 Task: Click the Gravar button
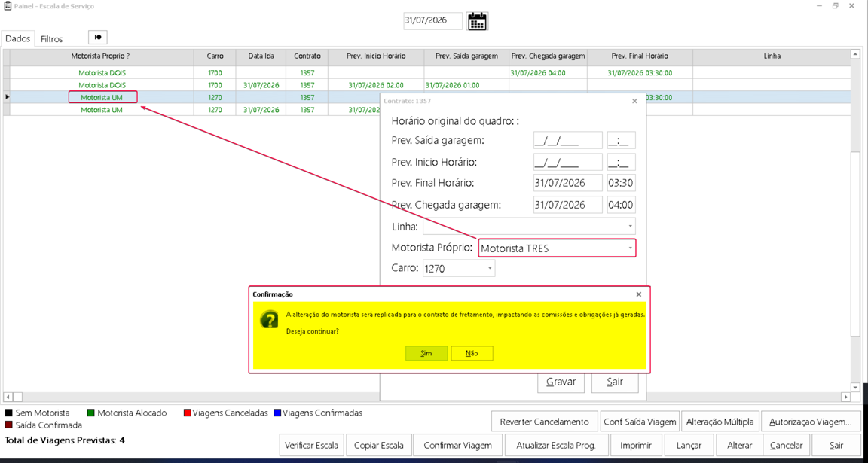tap(561, 382)
